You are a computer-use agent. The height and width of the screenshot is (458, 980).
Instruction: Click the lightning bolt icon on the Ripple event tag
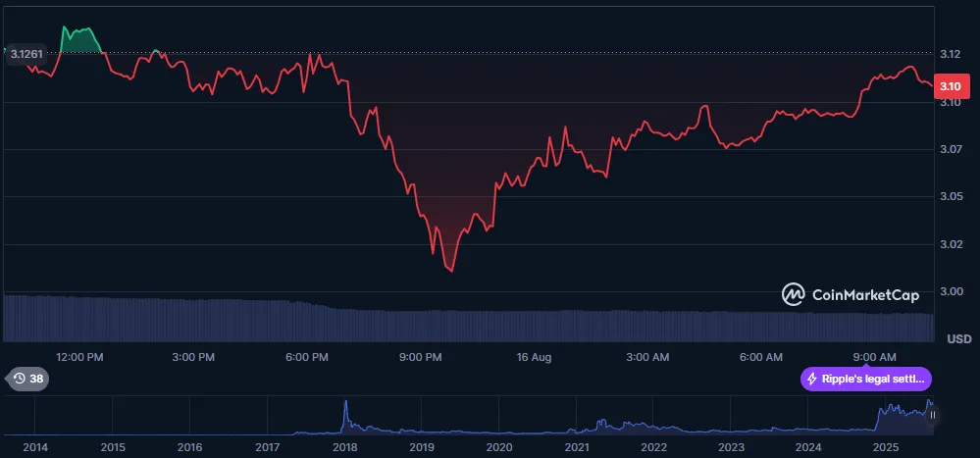point(811,379)
